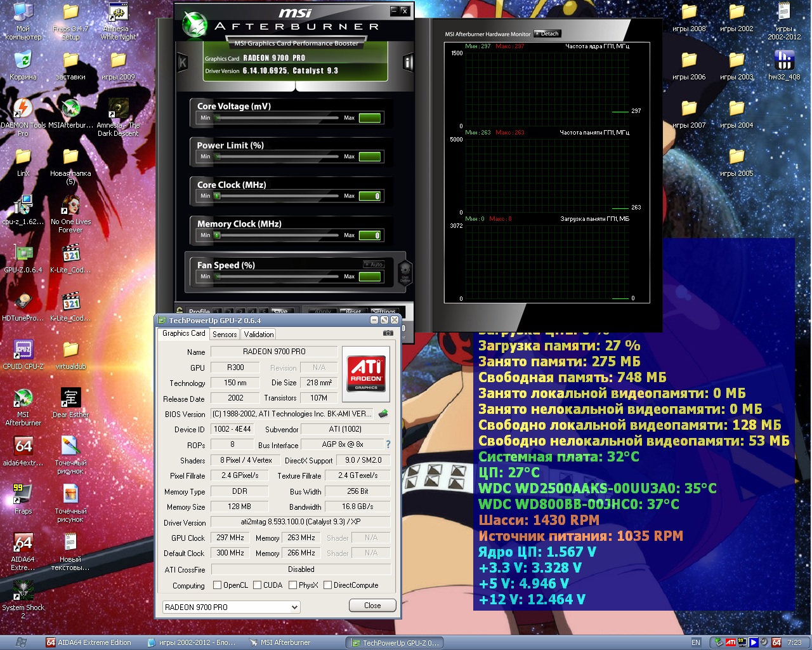Viewport: 812px width, 650px height.
Task: Open the Корзина recycle bin icon
Action: pyautogui.click(x=23, y=66)
